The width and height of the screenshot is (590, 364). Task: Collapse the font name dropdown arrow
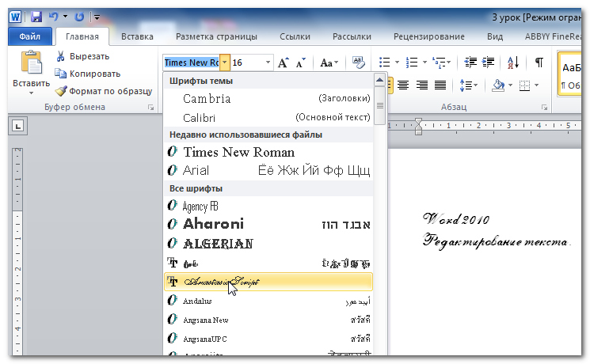[x=224, y=63]
